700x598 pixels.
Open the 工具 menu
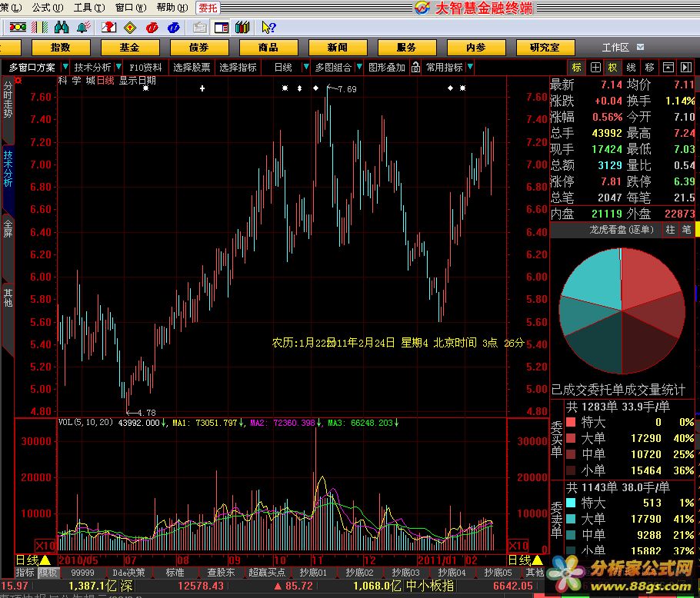click(88, 7)
